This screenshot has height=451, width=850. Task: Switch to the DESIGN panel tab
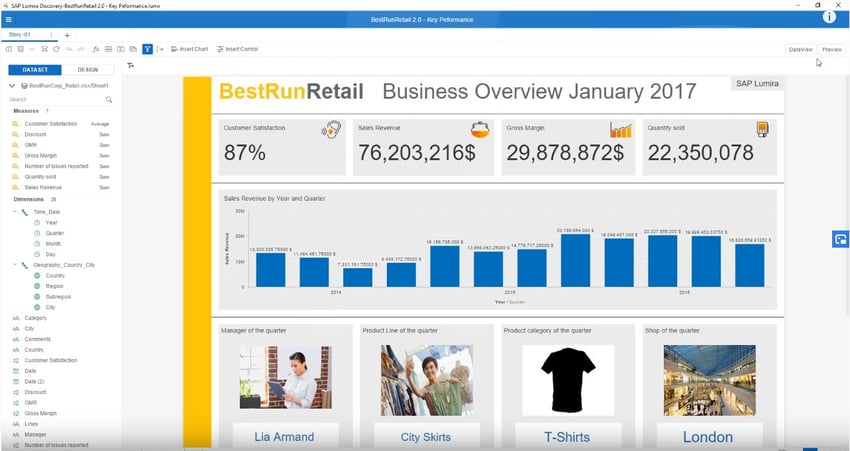coord(88,70)
